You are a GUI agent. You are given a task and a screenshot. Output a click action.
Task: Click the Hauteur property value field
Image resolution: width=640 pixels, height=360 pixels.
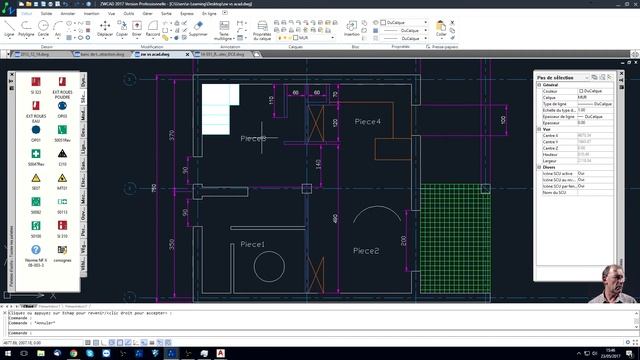596,155
